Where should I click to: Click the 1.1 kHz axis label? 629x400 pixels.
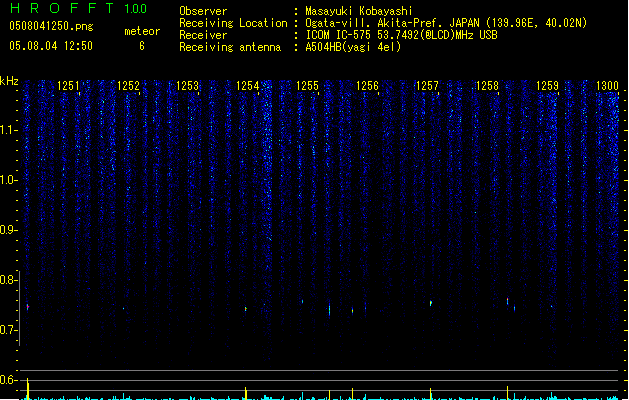click(x=8, y=130)
